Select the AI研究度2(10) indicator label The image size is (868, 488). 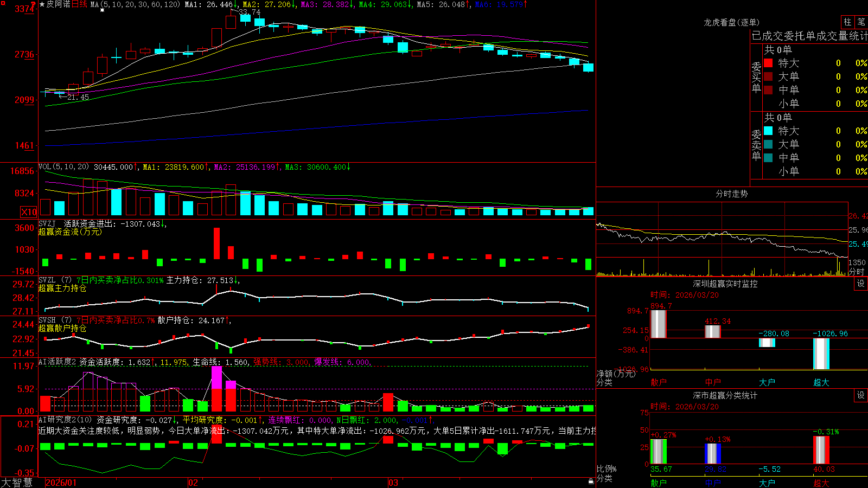(x=65, y=420)
